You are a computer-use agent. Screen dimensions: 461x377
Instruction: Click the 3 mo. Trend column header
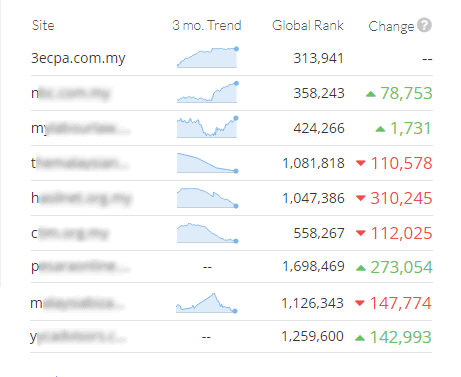[207, 25]
